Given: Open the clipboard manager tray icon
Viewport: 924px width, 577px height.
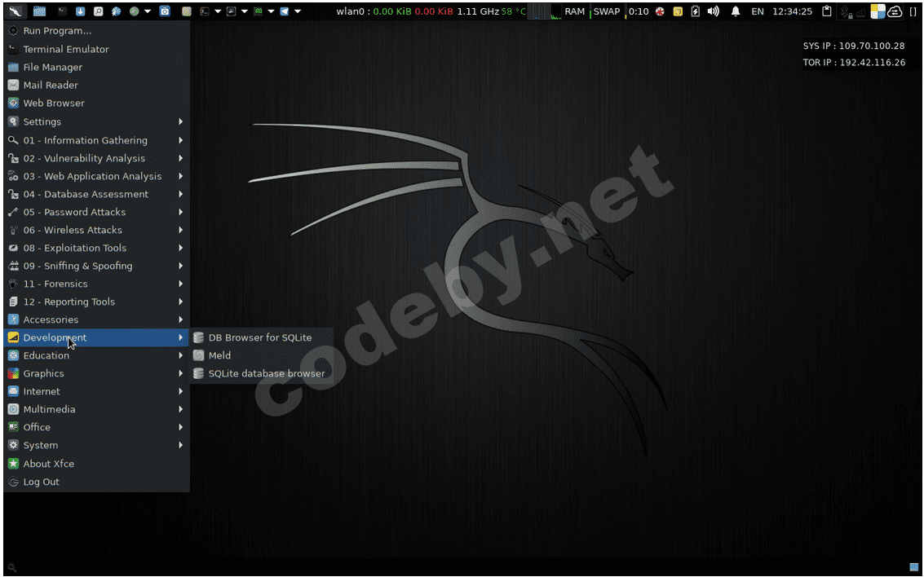Looking at the screenshot, I should [827, 11].
